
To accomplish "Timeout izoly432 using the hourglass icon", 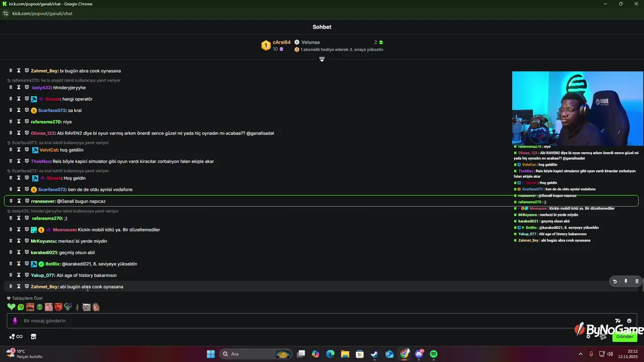I will [x=19, y=87].
